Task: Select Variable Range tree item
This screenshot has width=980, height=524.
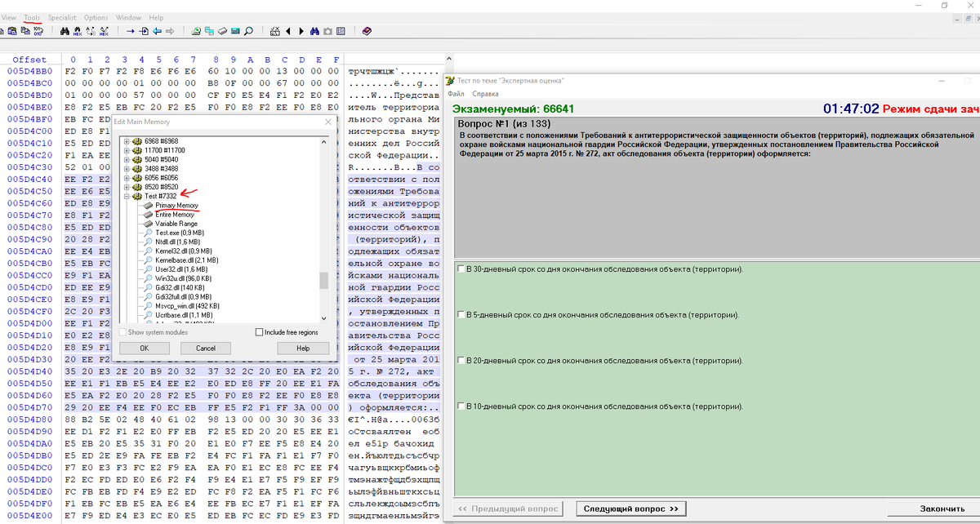Action: (x=176, y=223)
